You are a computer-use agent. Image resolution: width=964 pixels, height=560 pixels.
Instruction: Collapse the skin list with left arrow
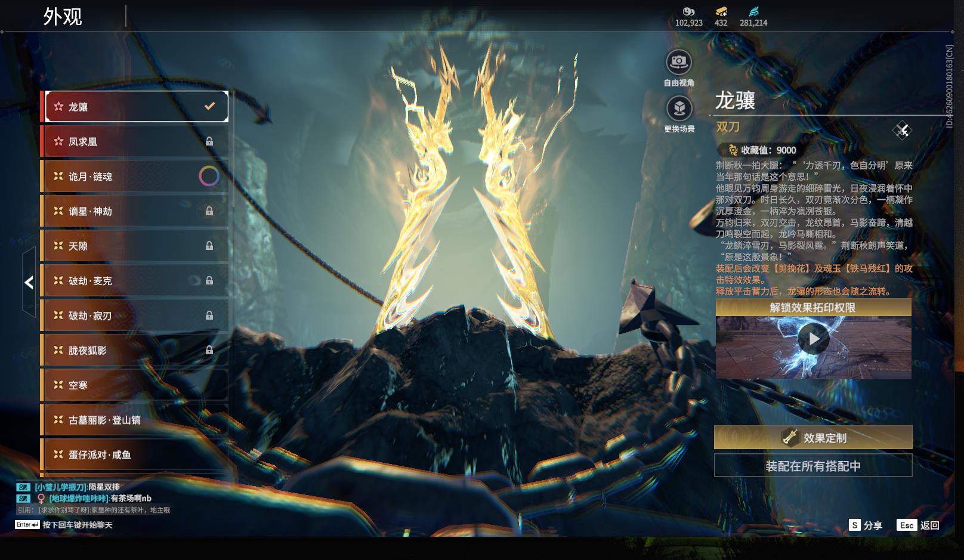click(x=29, y=282)
